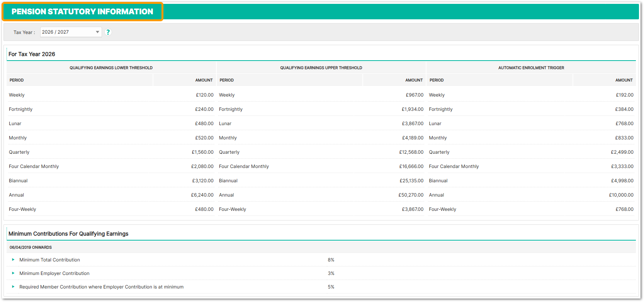Click AMOUNT header under Automatic Enrolment Trigger
Screen dimensions: 644x302
click(624, 80)
